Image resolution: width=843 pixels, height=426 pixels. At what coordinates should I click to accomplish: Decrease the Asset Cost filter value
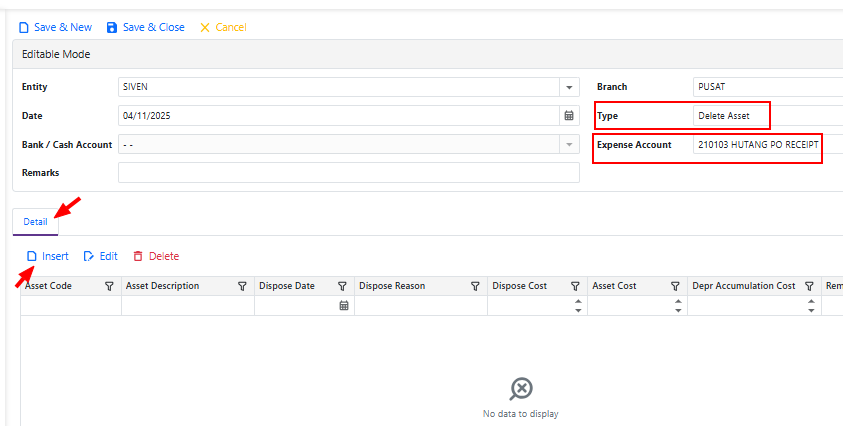[x=678, y=310]
